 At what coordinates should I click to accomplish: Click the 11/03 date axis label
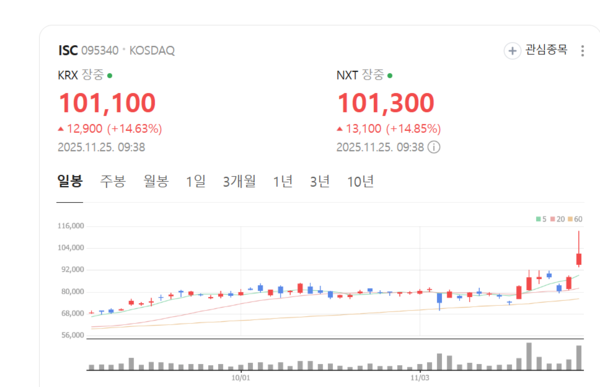pyautogui.click(x=420, y=378)
